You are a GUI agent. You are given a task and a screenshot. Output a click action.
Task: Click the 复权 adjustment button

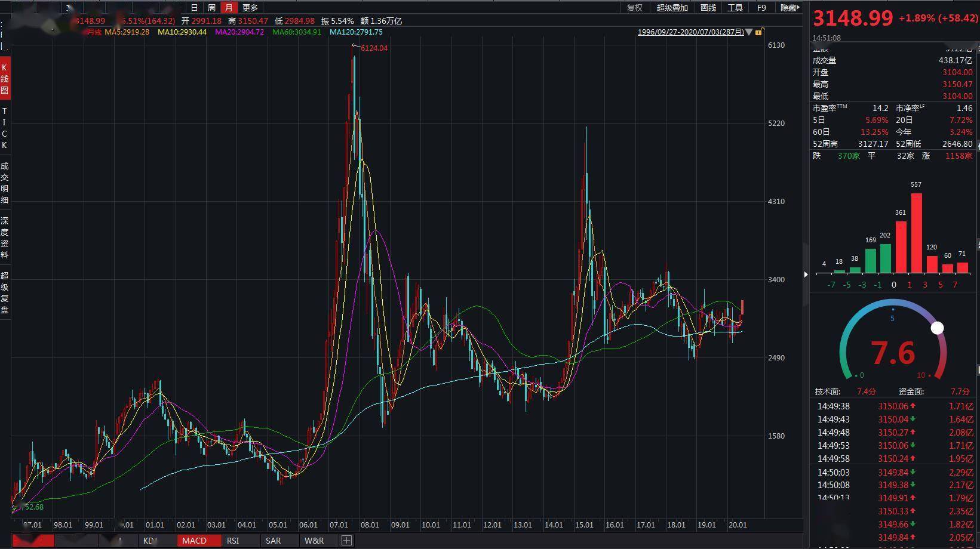(635, 8)
